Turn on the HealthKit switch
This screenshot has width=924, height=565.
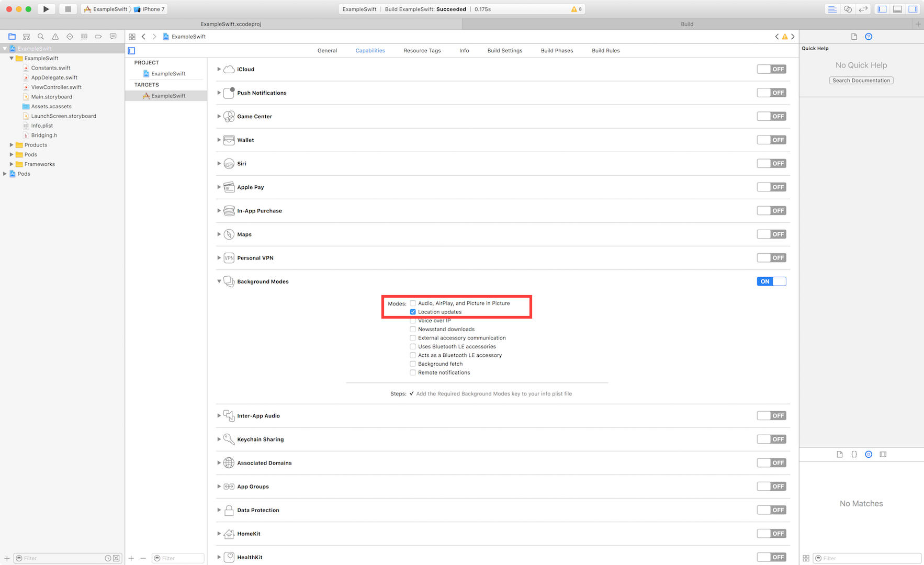[771, 557]
